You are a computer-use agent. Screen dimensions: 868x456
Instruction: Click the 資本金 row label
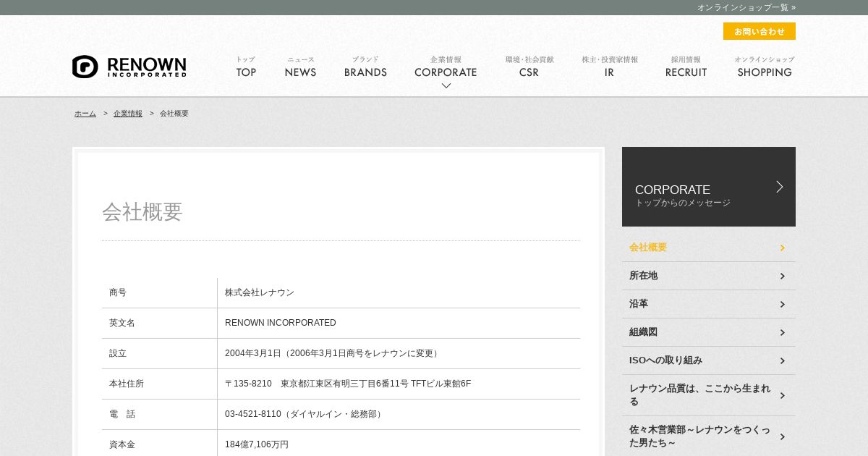[122, 445]
